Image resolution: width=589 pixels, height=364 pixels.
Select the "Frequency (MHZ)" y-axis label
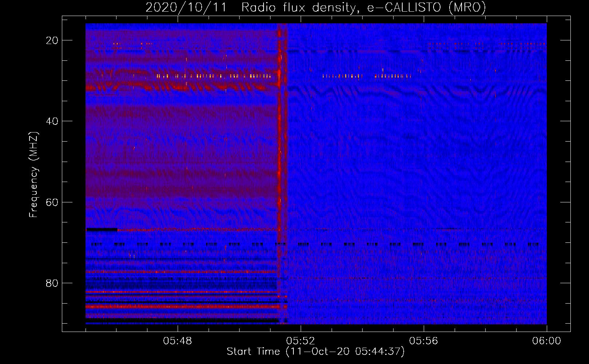point(33,175)
